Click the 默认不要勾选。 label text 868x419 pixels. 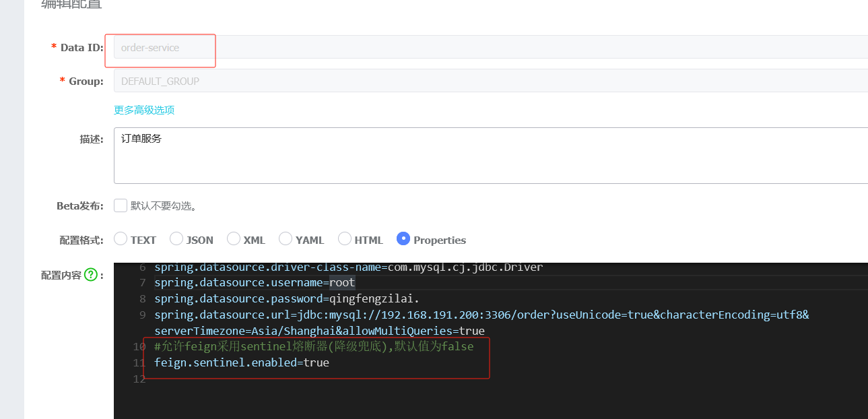[164, 205]
